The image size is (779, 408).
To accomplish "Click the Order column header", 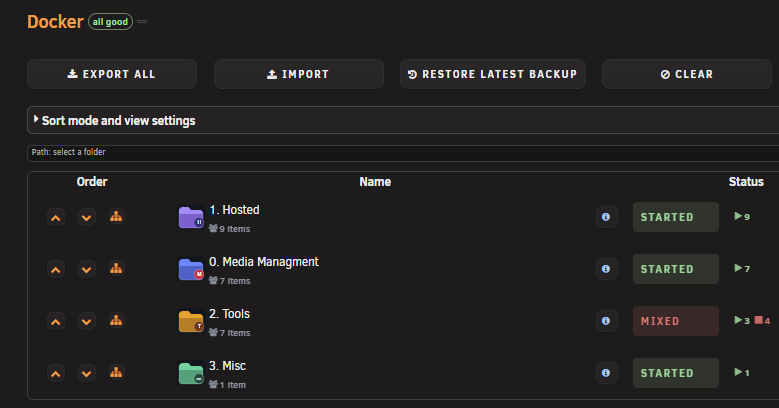I will point(92,182).
